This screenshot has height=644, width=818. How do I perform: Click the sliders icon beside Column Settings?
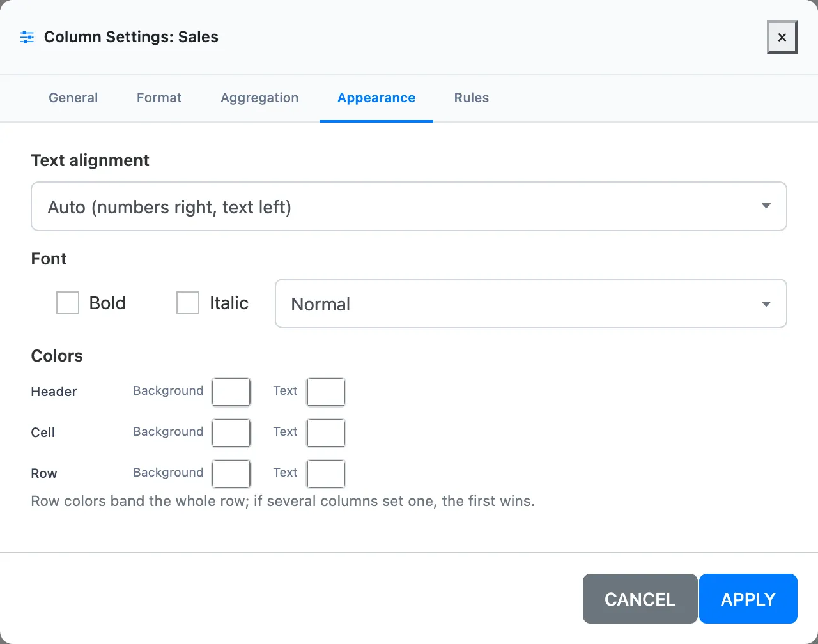[x=27, y=37]
